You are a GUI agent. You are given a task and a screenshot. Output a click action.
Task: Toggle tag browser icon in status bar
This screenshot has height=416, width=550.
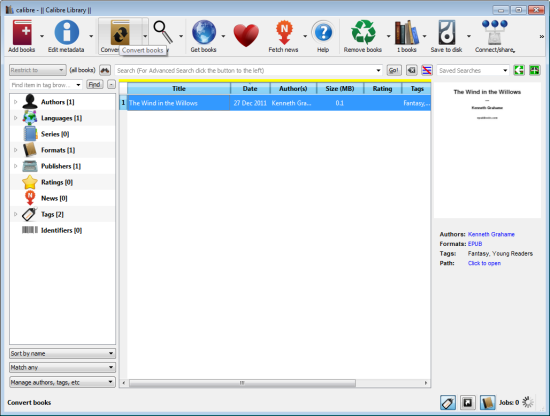pyautogui.click(x=448, y=403)
